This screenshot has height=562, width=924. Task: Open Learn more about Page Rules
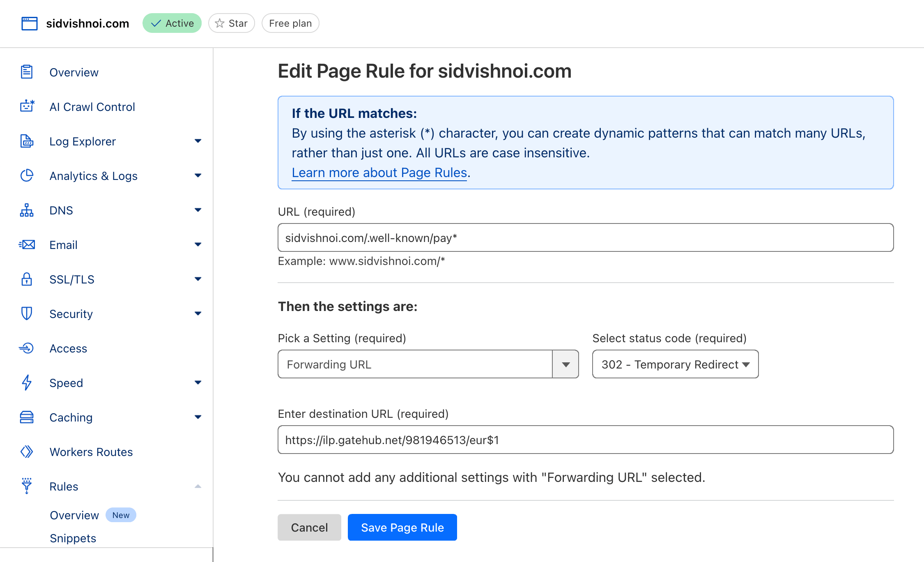(x=379, y=173)
